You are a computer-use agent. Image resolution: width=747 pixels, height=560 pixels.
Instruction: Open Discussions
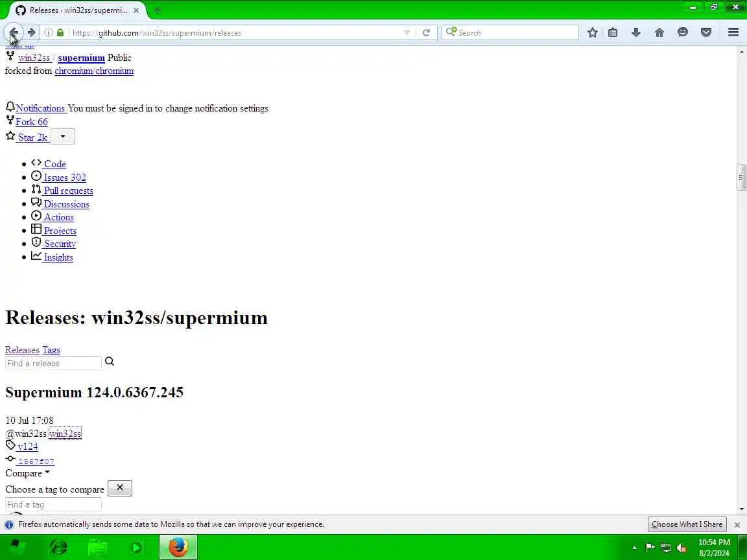(66, 204)
